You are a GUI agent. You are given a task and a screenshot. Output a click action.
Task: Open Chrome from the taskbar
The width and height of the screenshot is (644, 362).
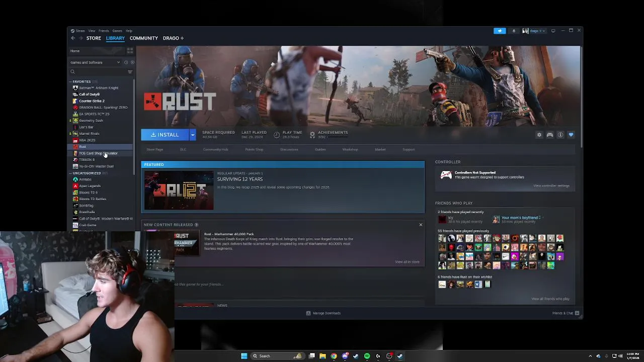pyautogui.click(x=334, y=356)
